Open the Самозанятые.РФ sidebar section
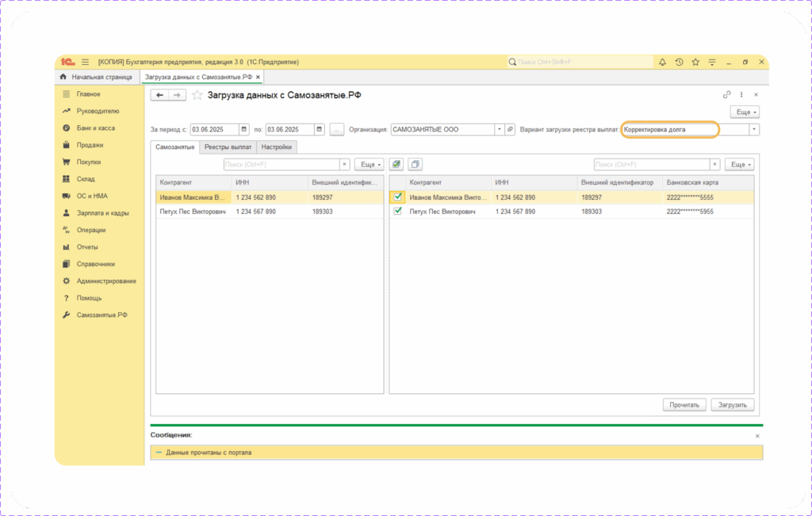 click(101, 315)
